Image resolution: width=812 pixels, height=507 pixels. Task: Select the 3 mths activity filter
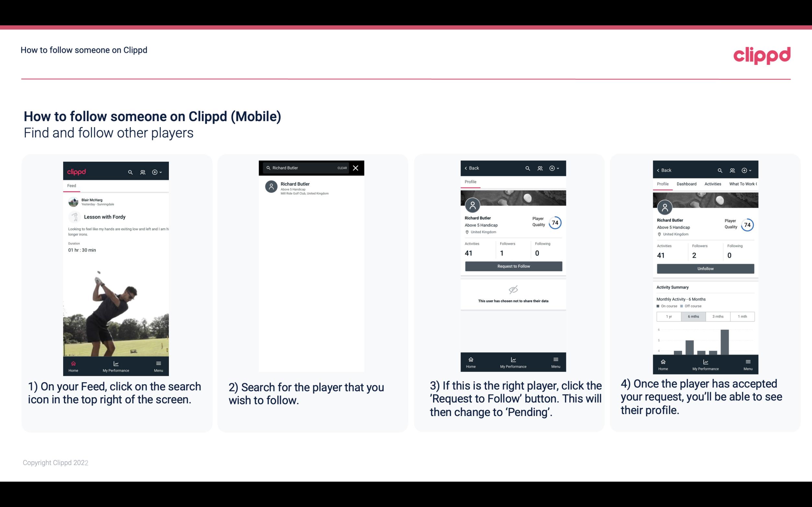point(718,316)
